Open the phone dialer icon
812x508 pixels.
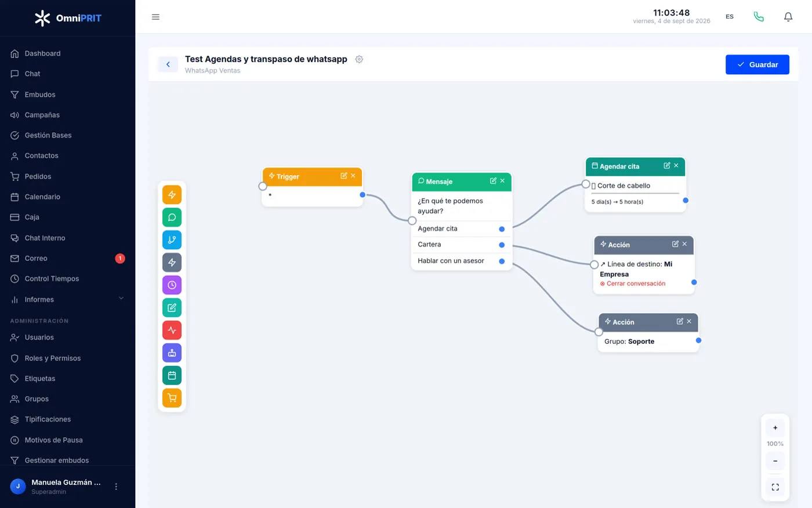pyautogui.click(x=759, y=17)
